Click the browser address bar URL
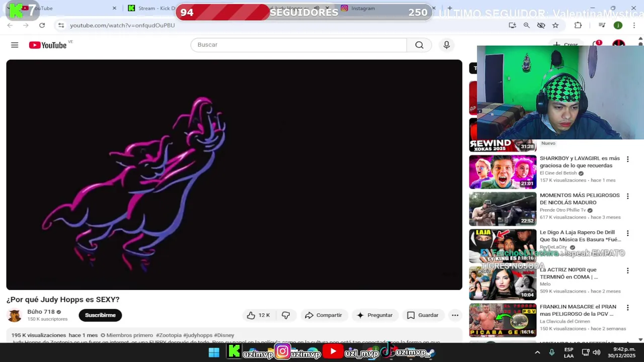This screenshot has height=362, width=644. coord(122,25)
